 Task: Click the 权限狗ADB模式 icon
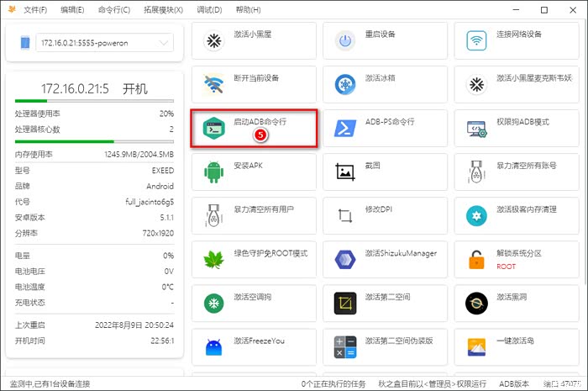[x=476, y=129]
